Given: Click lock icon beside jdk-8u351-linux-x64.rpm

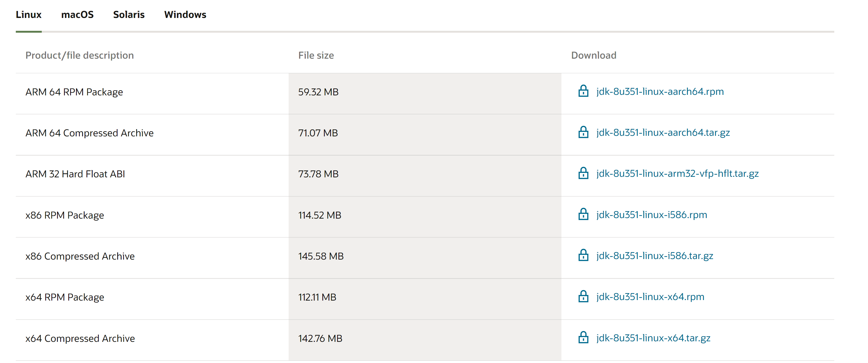Looking at the screenshot, I should tap(583, 297).
